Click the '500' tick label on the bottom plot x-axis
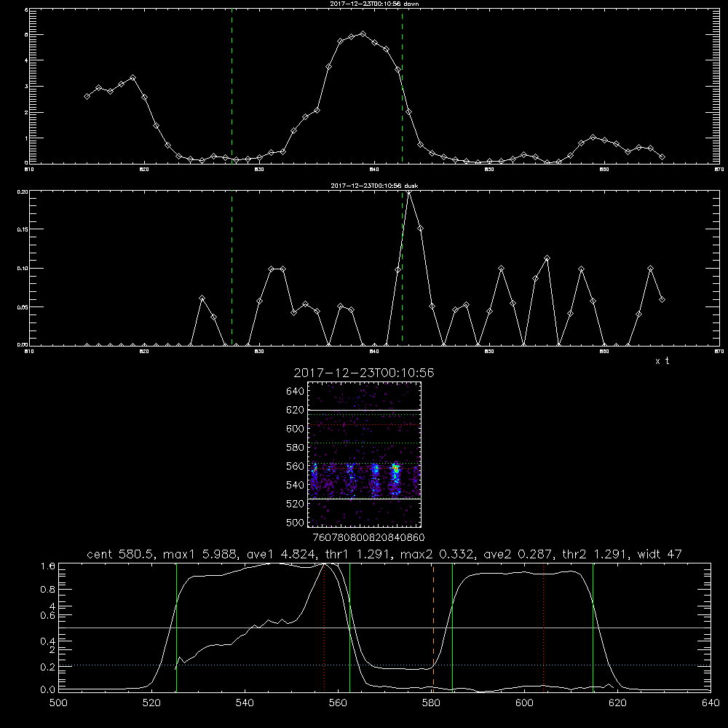Viewport: 728px width, 728px height. [58, 703]
